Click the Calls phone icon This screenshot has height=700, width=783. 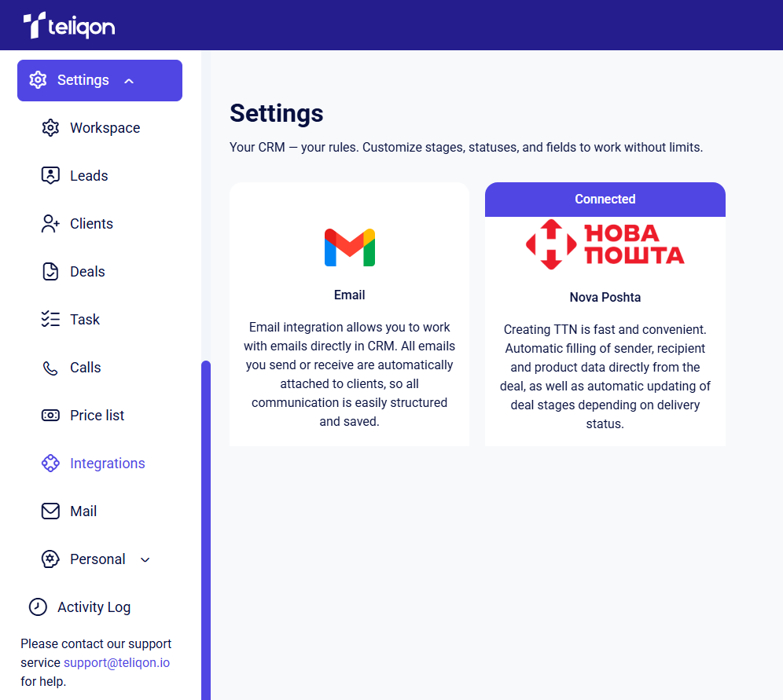click(x=50, y=368)
